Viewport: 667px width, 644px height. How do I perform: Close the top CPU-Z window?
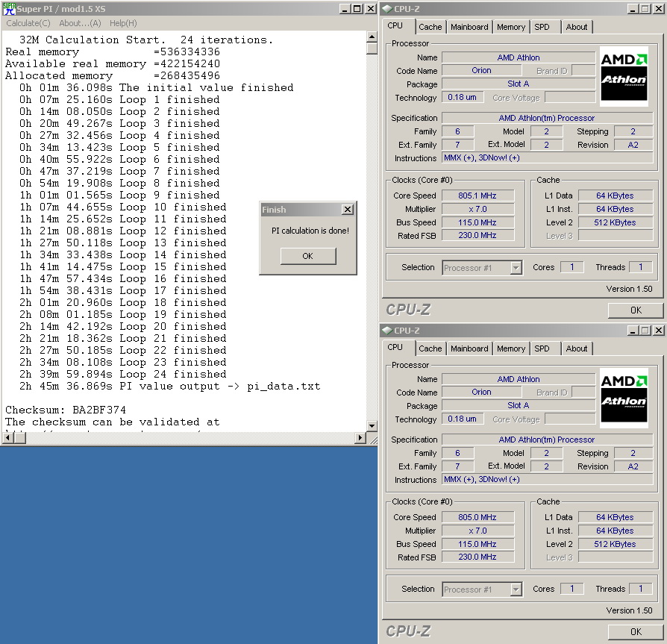point(659,8)
